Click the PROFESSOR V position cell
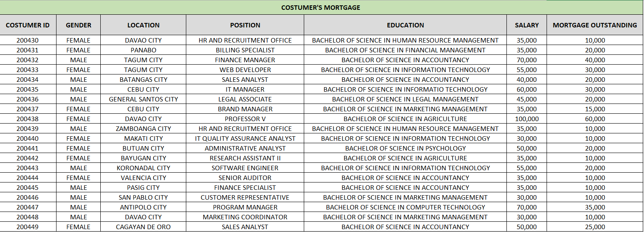Screen dimensions: 644x232 [x=245, y=119]
